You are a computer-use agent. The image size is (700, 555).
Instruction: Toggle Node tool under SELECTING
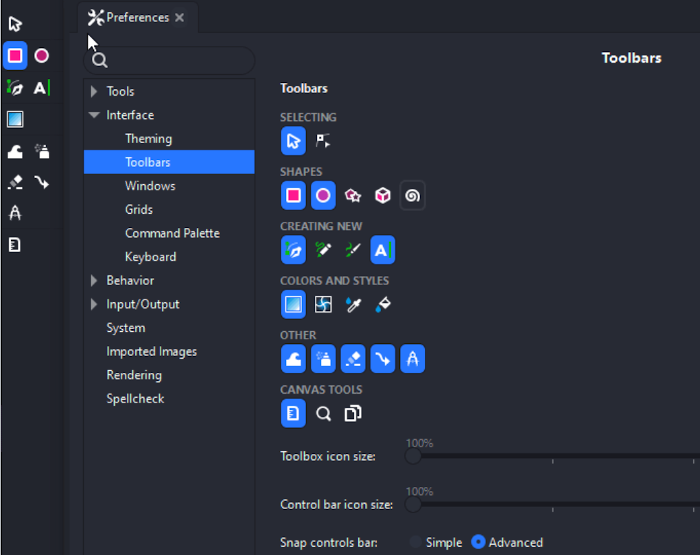pyautogui.click(x=323, y=141)
